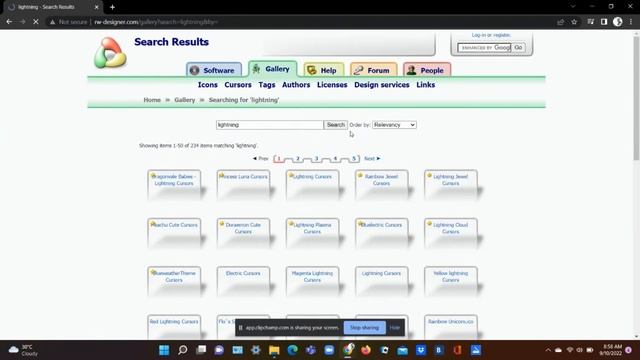Click the address bar URL
Screen dimensions: 640x360
click(156, 22)
